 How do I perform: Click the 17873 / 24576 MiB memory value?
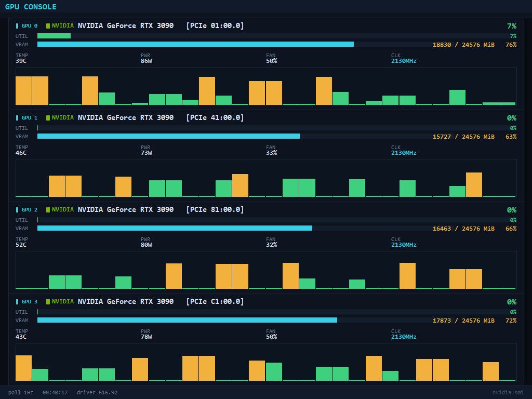[x=463, y=321]
